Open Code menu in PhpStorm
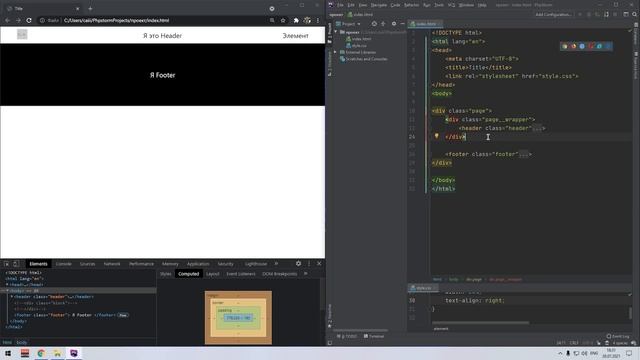Screen dimensions: 640x360 point(395,5)
